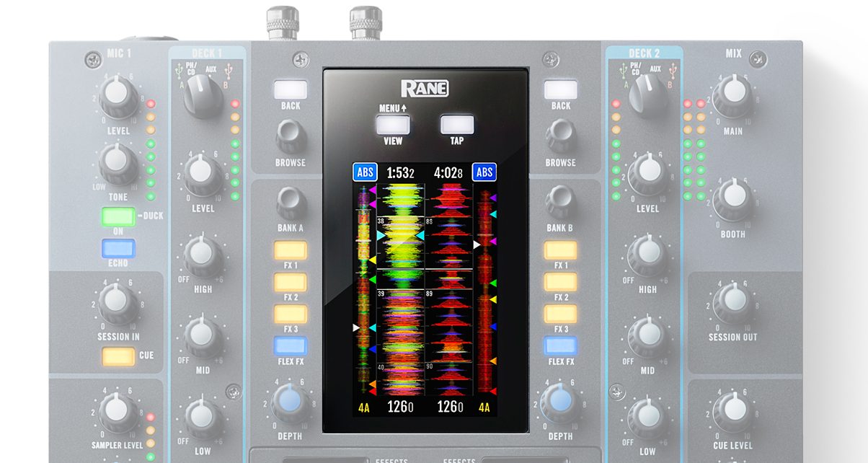Toggle the Session In CUE button
The image size is (868, 463).
(x=118, y=356)
